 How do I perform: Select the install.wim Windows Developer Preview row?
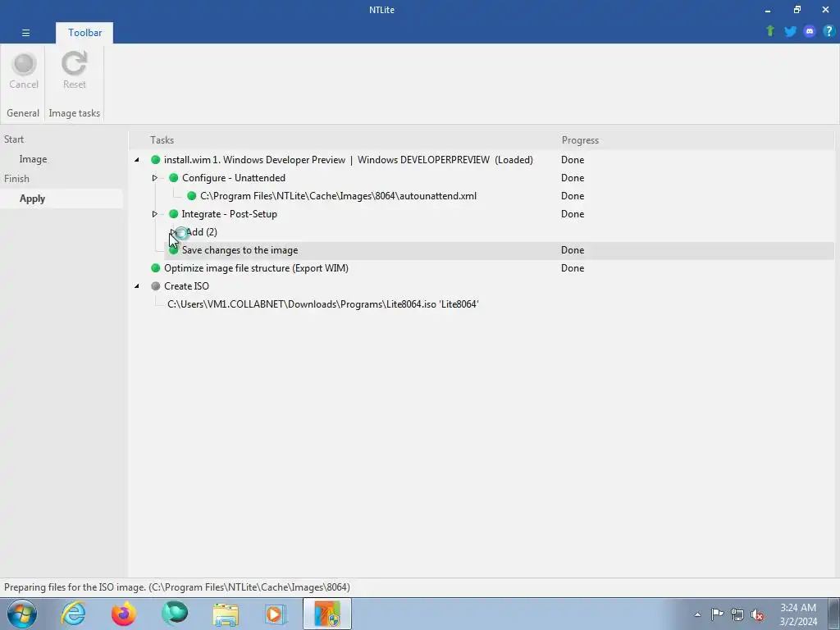(x=348, y=160)
